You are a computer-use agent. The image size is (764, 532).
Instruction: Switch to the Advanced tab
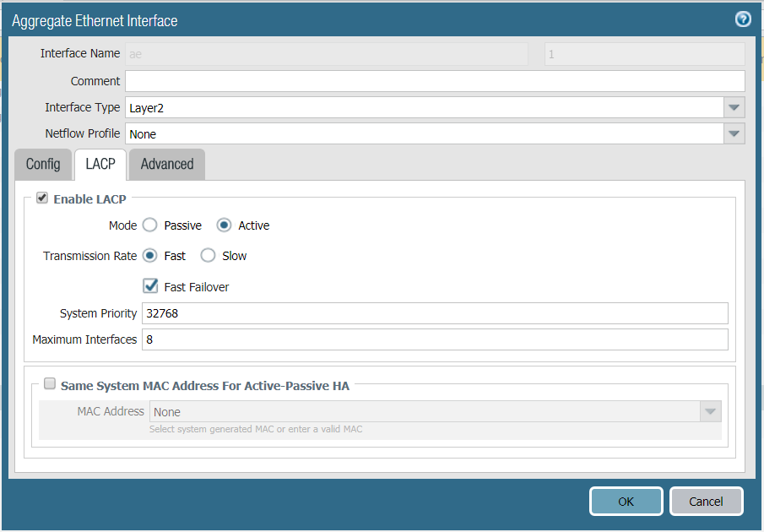click(167, 165)
